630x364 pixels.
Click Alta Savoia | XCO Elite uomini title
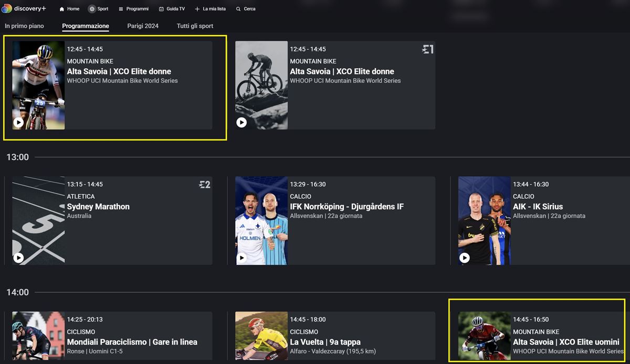[566, 342]
